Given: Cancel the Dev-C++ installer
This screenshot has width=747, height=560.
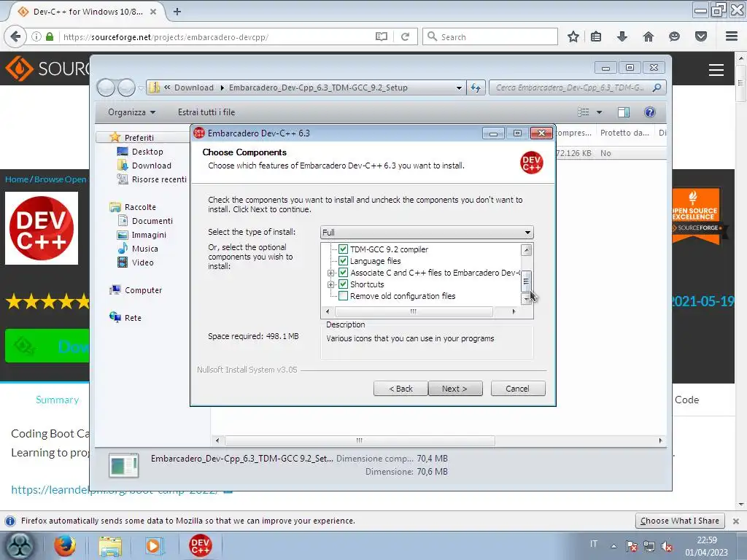Looking at the screenshot, I should click(x=518, y=389).
